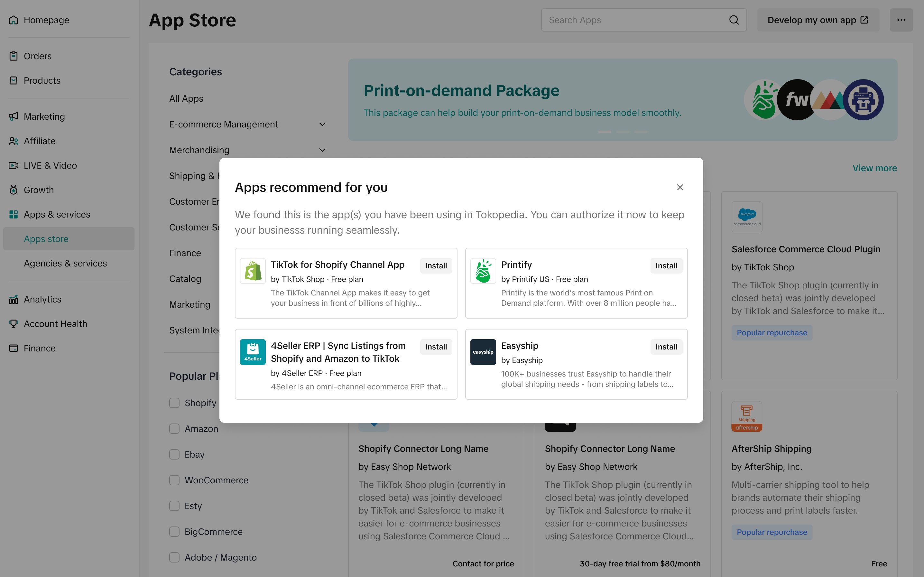This screenshot has width=924, height=577.
Task: Click the Salesforce Commerce Cloud logo
Action: coord(747,217)
